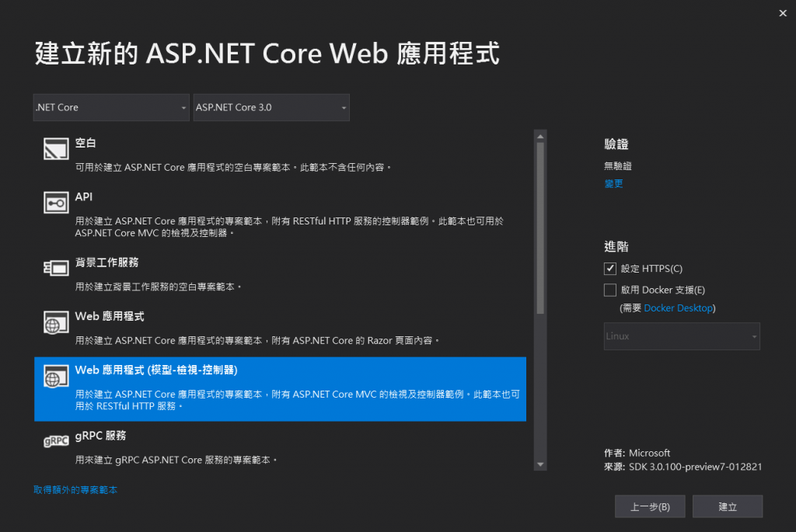Viewport: 796px width, 532px height.
Task: Expand the Linux OS dropdown
Action: (x=682, y=336)
